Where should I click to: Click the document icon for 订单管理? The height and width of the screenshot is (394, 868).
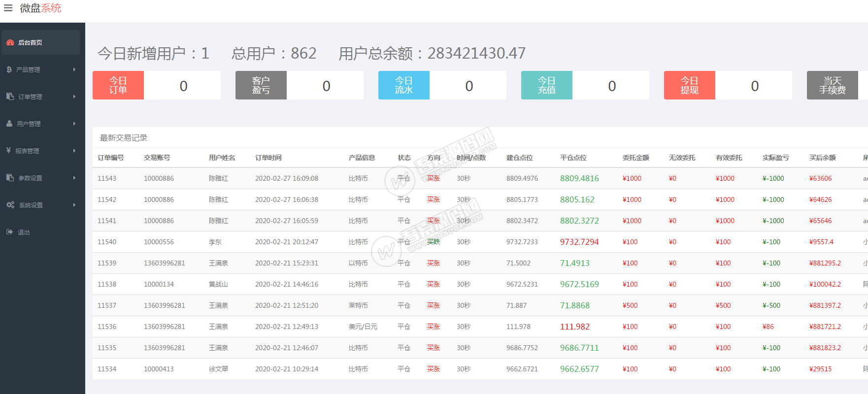click(x=10, y=97)
